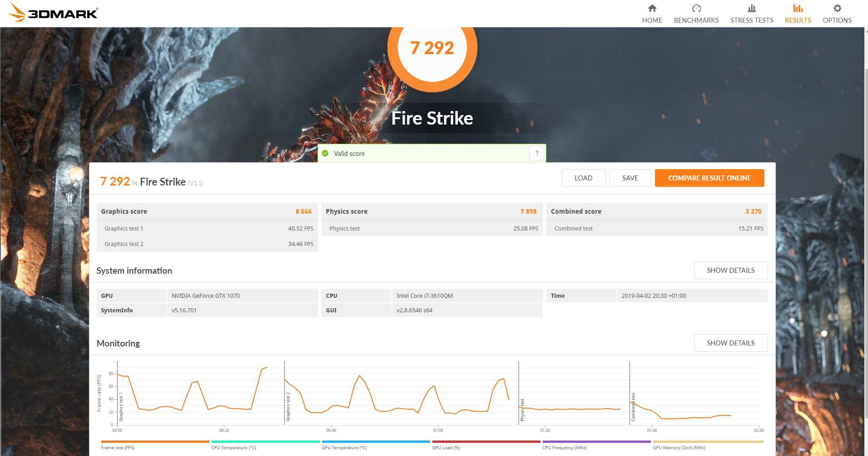Open the valid score help question mark
The height and width of the screenshot is (456, 868).
coord(536,153)
